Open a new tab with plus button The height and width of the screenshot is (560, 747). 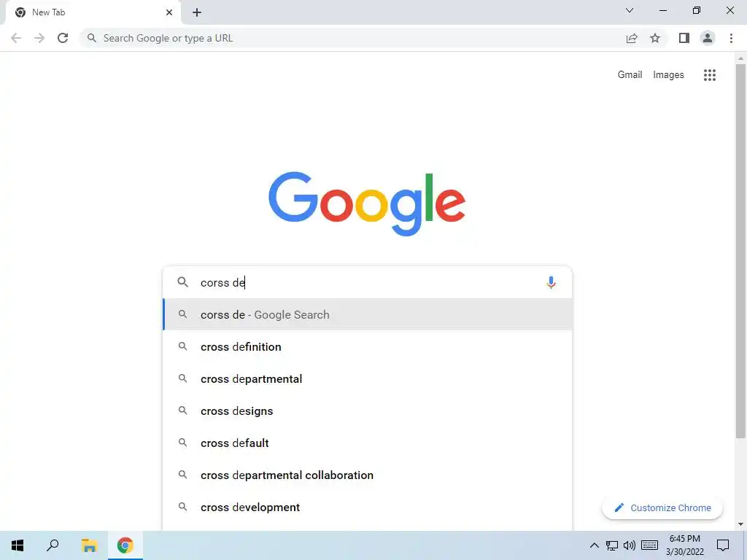pos(197,12)
